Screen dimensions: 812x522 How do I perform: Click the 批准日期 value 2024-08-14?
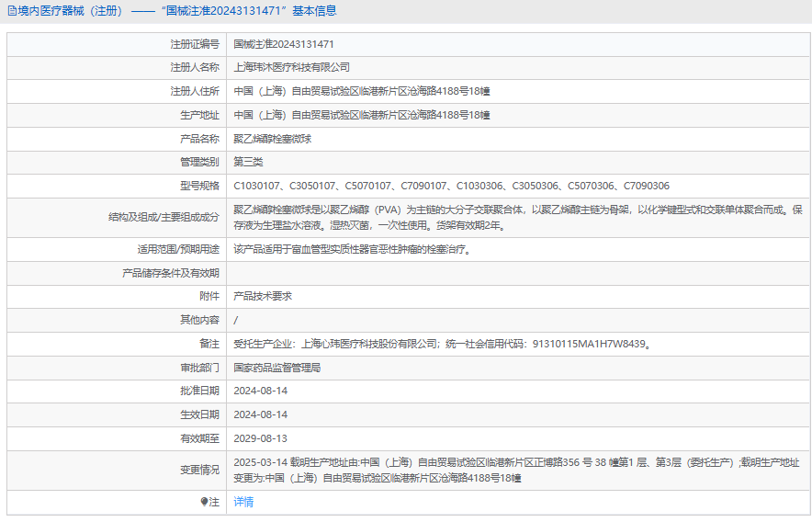click(261, 391)
